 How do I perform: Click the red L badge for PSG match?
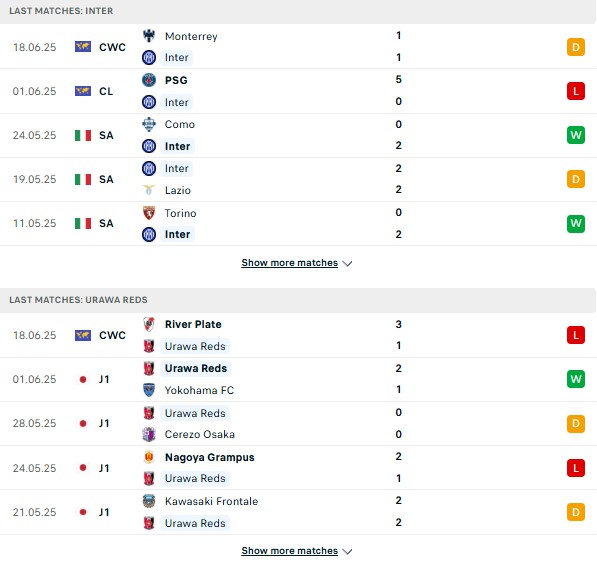point(576,91)
